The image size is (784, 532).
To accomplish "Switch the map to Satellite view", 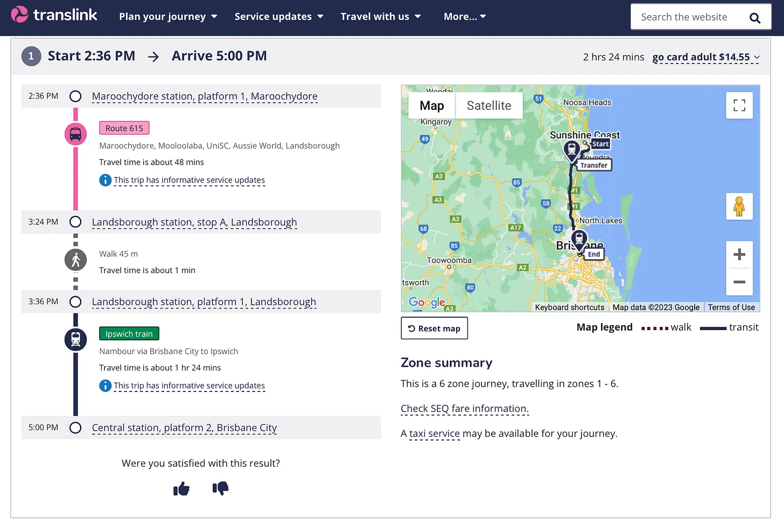I will (489, 106).
